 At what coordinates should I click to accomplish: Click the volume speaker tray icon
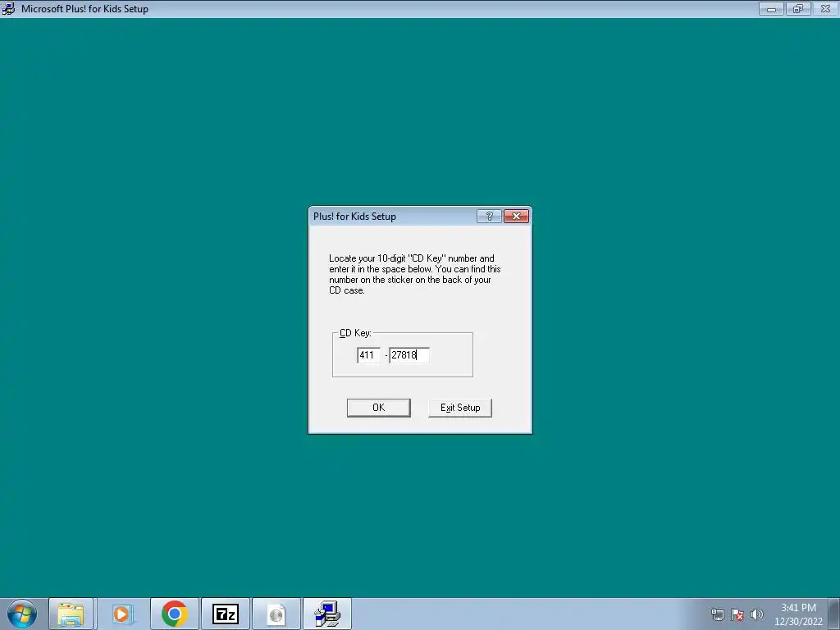point(756,614)
